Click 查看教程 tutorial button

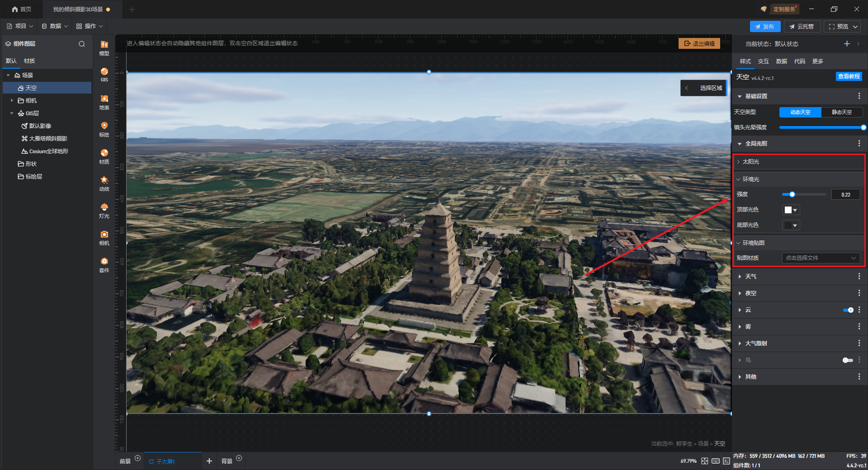(849, 76)
